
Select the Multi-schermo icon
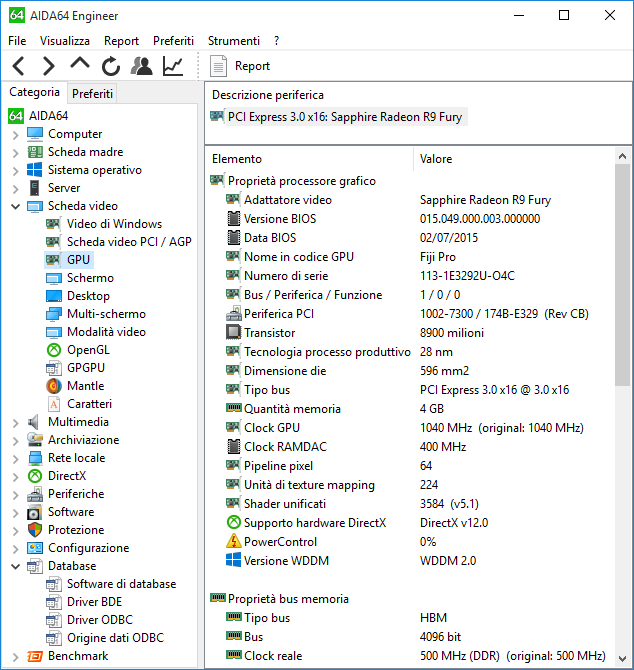(53, 314)
